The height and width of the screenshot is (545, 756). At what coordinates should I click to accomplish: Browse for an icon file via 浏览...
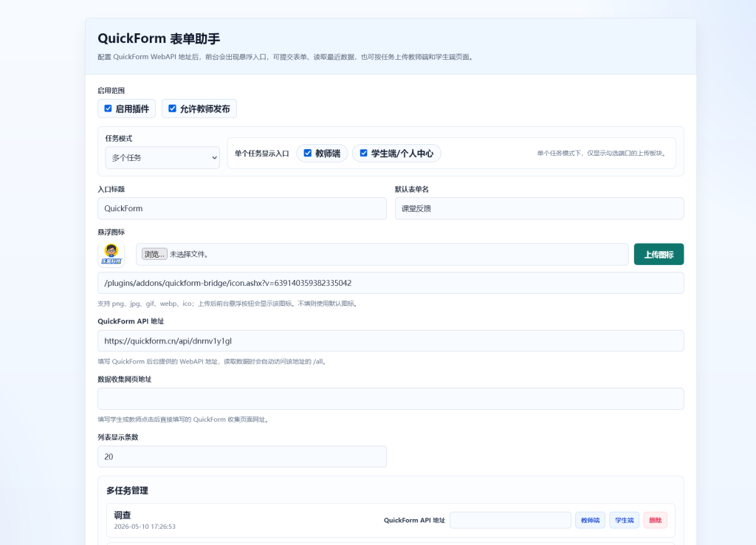(x=154, y=254)
